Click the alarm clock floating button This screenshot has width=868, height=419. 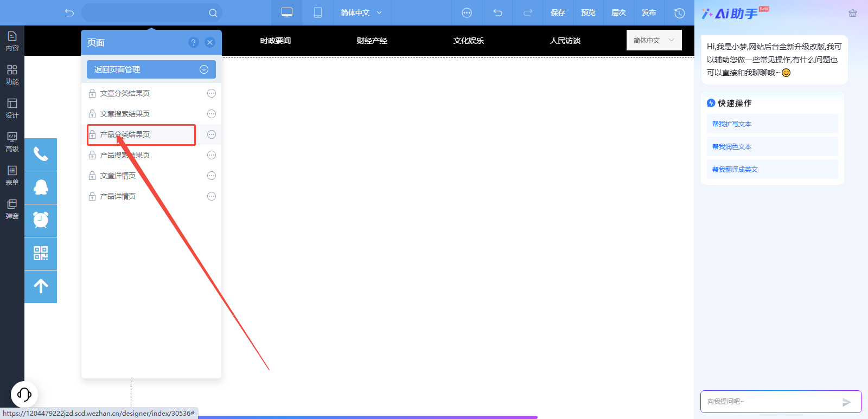(41, 221)
